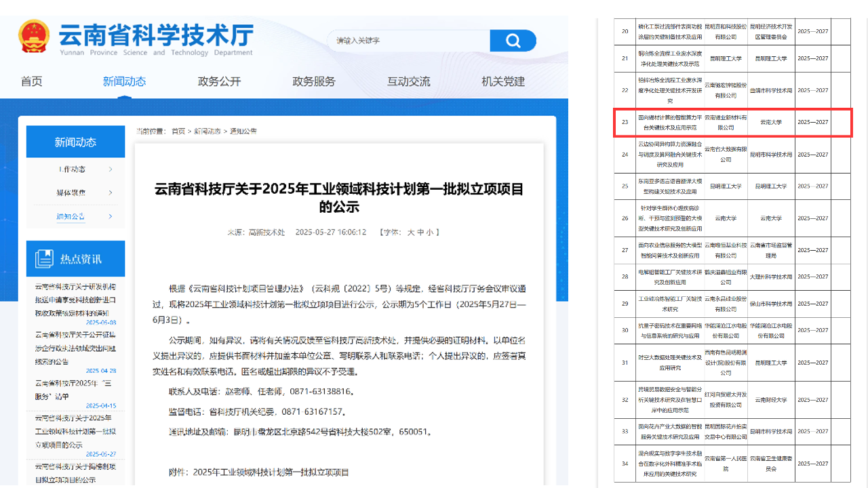Click row 23 project 面向锡材计算的智能算力平台
The image size is (868, 488).
pyautogui.click(x=670, y=122)
